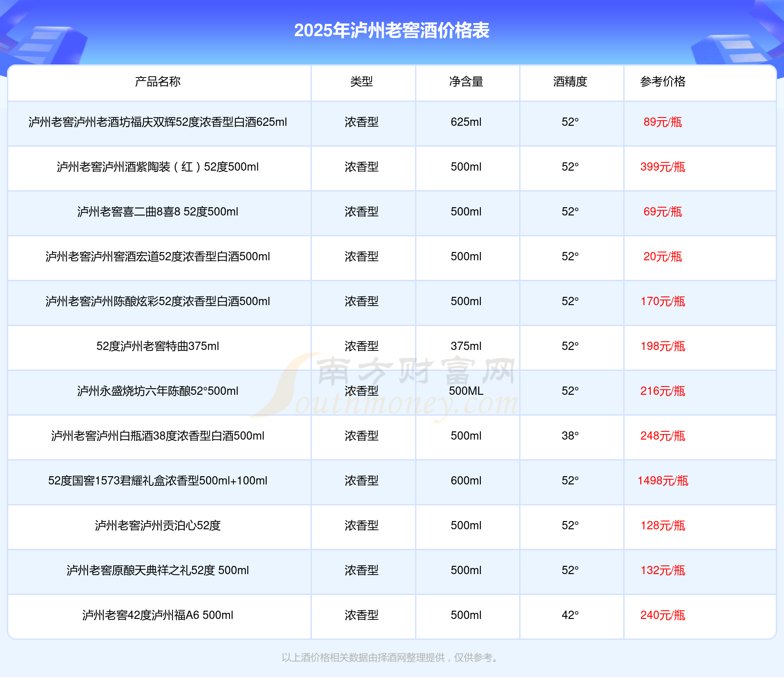Select the 净含量 column header

(466, 81)
